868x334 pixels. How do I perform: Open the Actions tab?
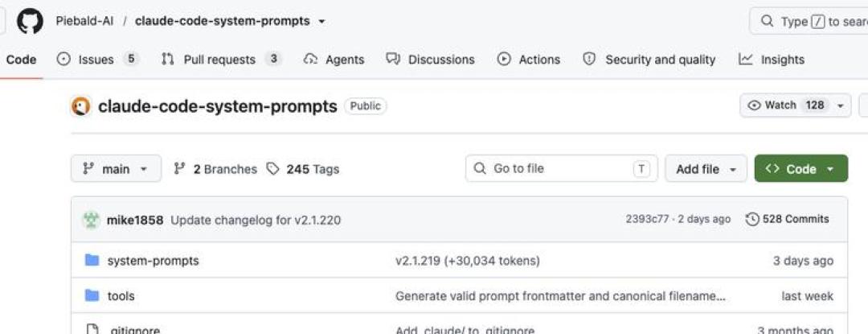coord(529,60)
